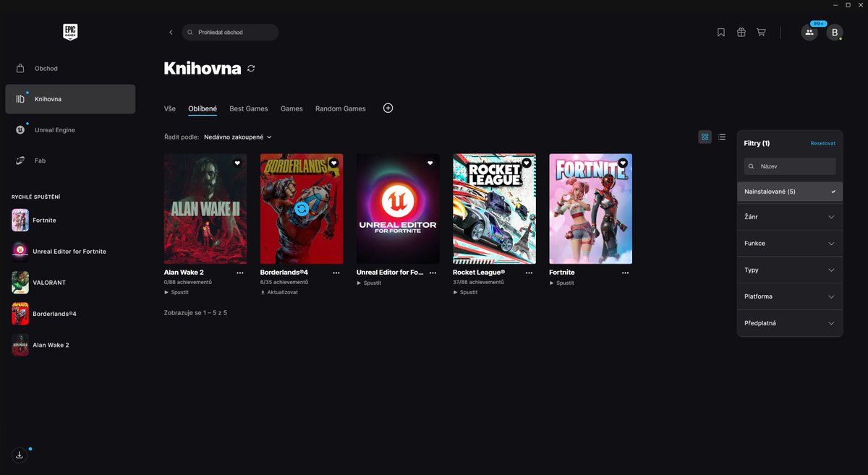Click Borderlands 4 6/35 achievementů text
This screenshot has width=868, height=475.
click(x=284, y=282)
